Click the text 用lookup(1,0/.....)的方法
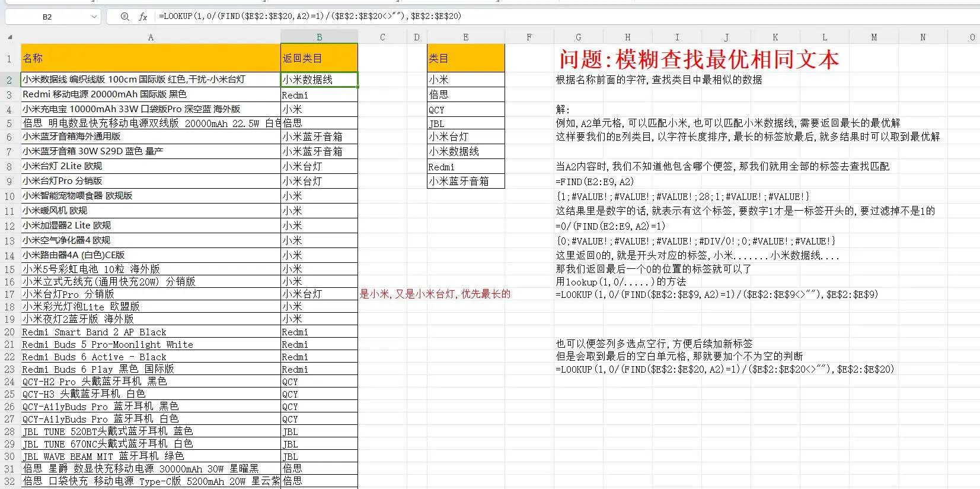This screenshot has height=489, width=980. click(621, 282)
